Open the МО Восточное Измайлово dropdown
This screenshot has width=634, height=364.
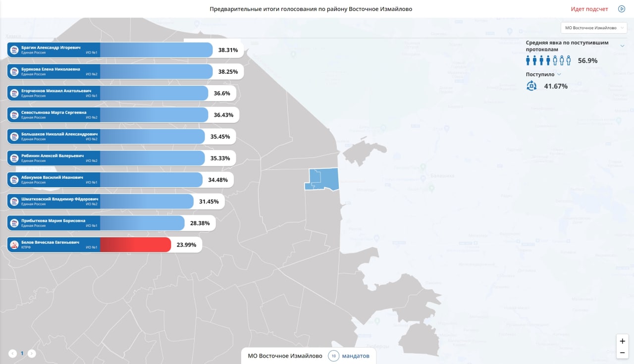[593, 28]
